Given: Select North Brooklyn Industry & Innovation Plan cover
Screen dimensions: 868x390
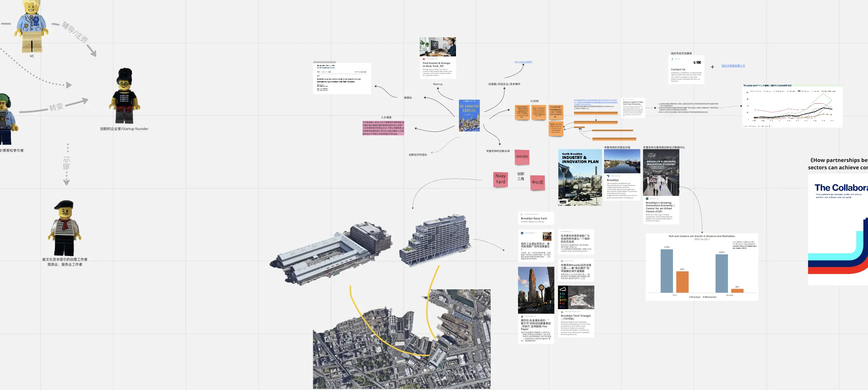Looking at the screenshot, I should point(579,177).
